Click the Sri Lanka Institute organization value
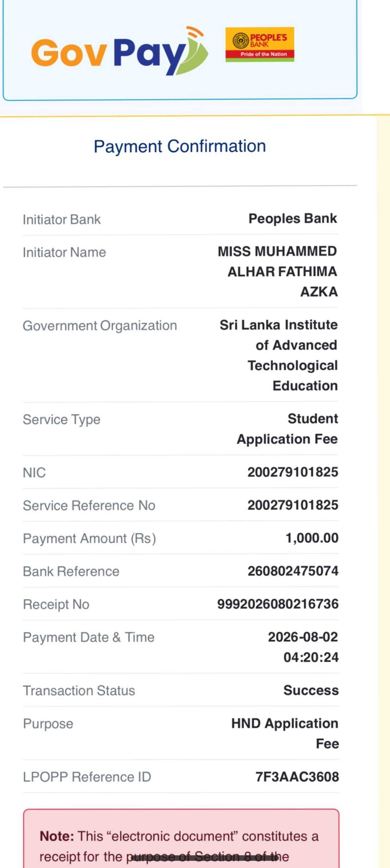This screenshot has height=868, width=390. point(279,355)
